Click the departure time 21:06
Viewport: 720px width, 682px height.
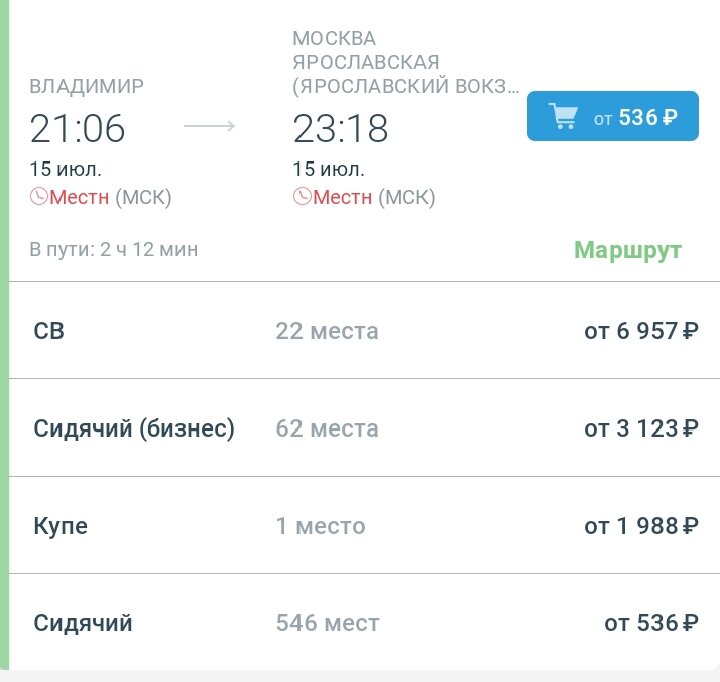(77, 128)
